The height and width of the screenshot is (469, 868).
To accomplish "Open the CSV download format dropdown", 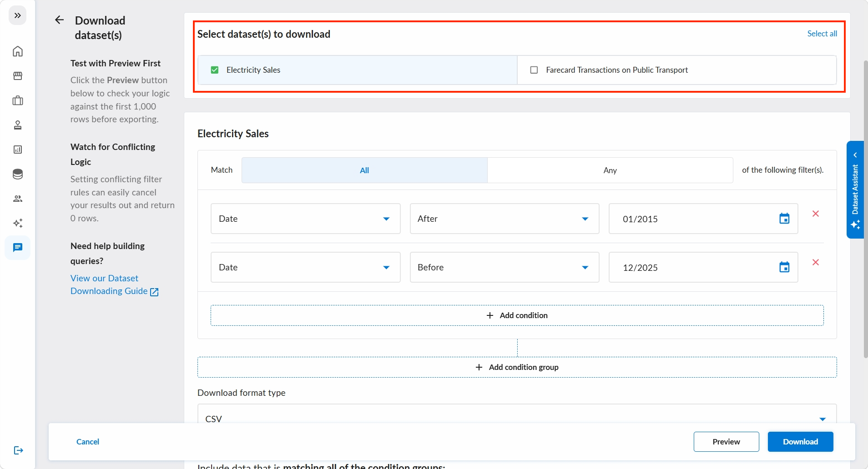I will click(x=517, y=414).
